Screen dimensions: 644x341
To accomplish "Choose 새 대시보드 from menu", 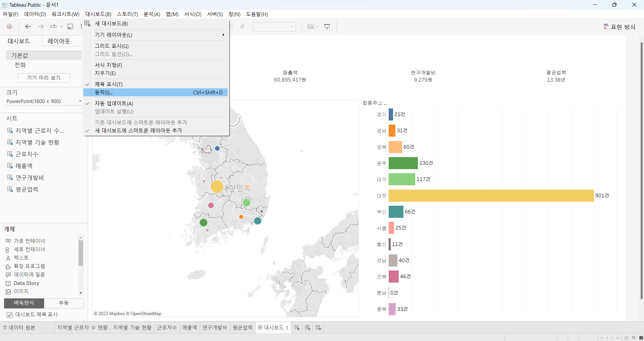I will (156, 24).
